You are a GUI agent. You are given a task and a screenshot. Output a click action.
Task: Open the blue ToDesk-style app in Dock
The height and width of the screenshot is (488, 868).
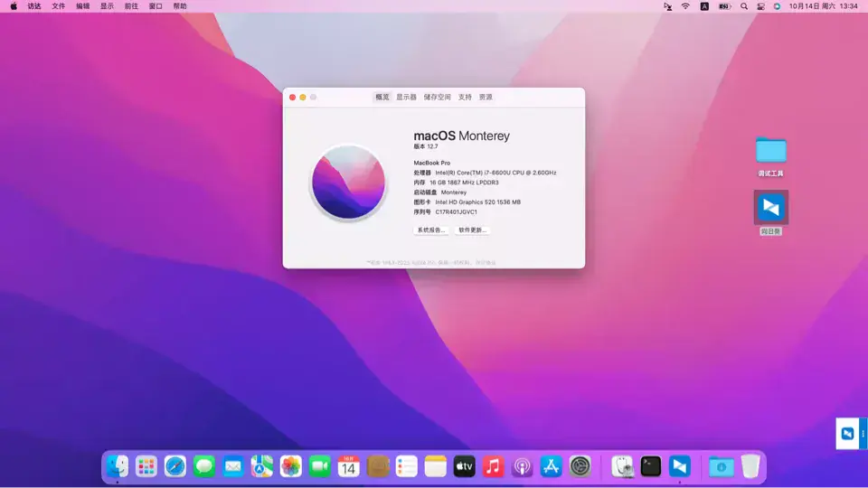point(679,466)
